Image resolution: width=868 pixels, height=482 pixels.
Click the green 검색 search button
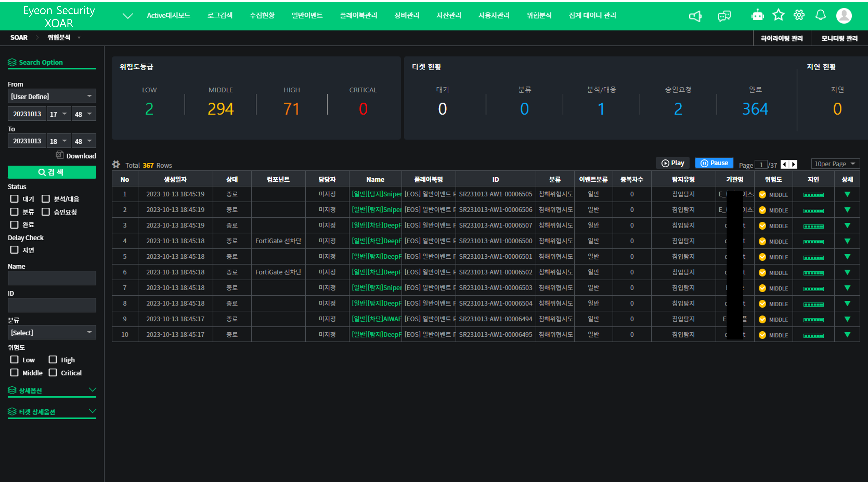52,172
